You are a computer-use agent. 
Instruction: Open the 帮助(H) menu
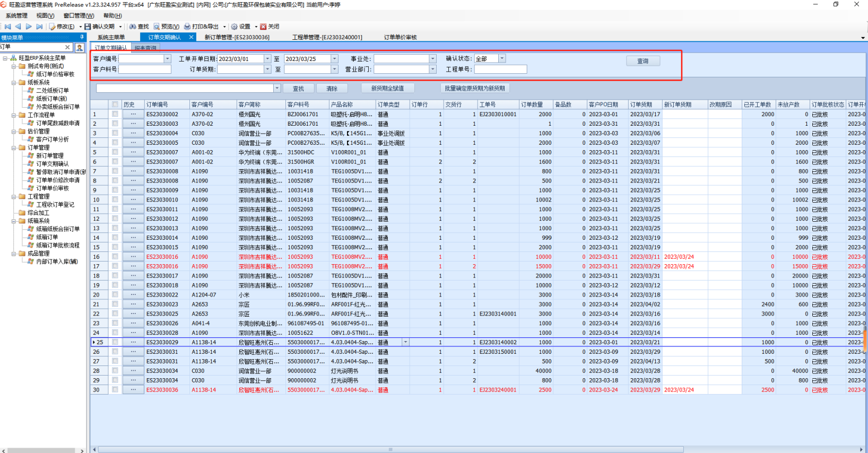pyautogui.click(x=112, y=16)
